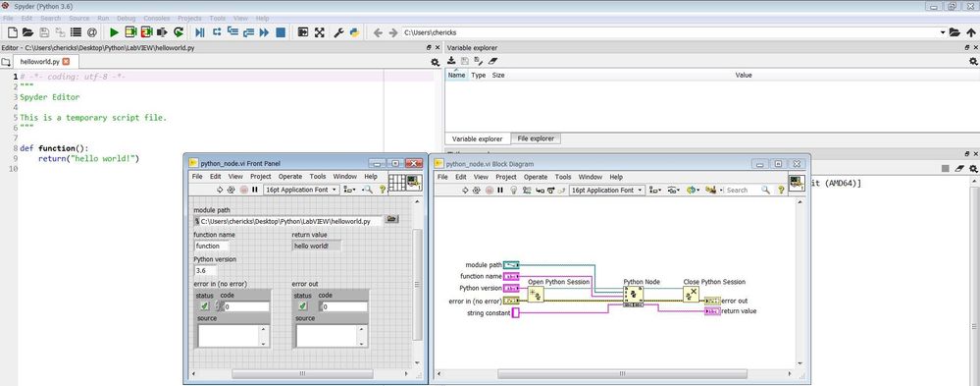Screen dimensions: 980x386
Task: Click the Python version field showing 3.6
Action: tap(206, 271)
